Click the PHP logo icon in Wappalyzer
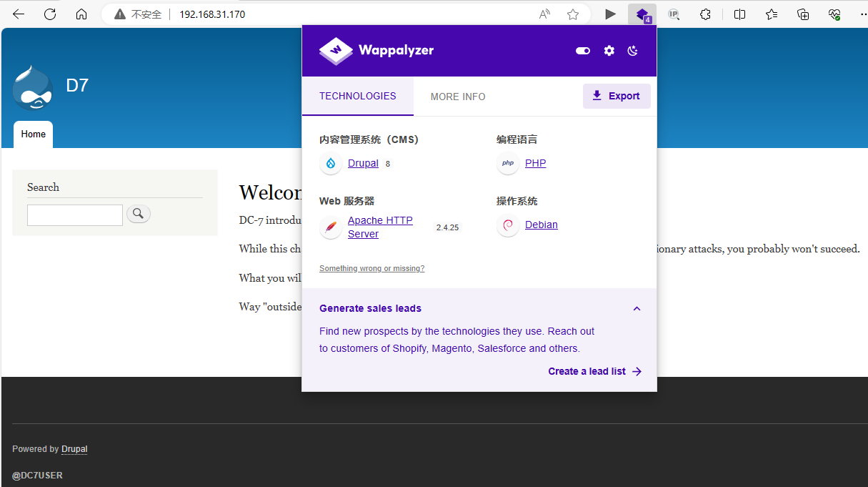 pyautogui.click(x=508, y=164)
